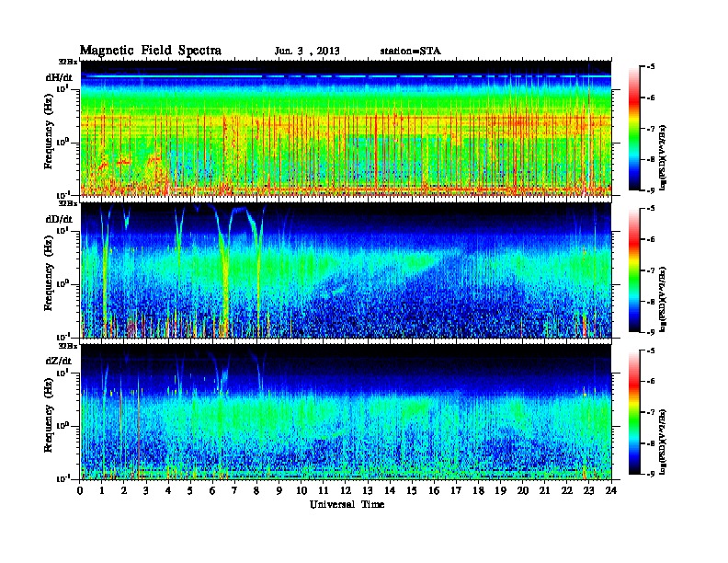This screenshot has width=728, height=563.
Task: Click the "station=STA" label
Action: point(411,52)
